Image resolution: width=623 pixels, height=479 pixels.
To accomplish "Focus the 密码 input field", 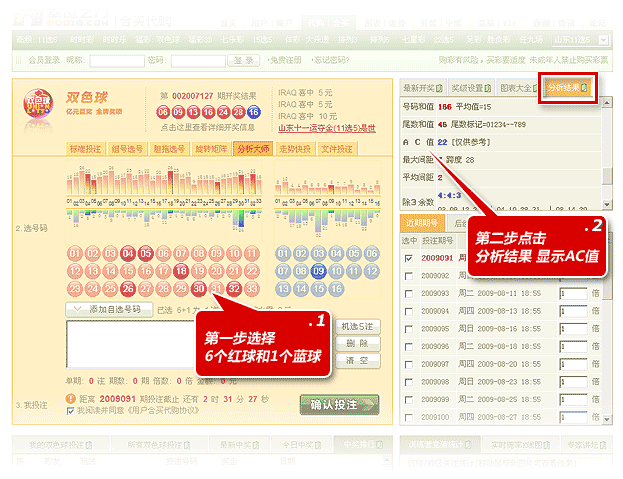I will point(198,61).
